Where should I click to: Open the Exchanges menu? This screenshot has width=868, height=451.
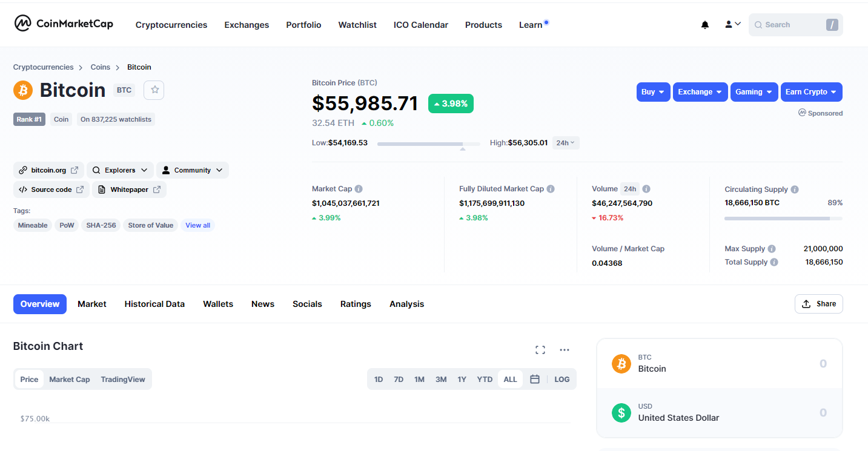(247, 25)
